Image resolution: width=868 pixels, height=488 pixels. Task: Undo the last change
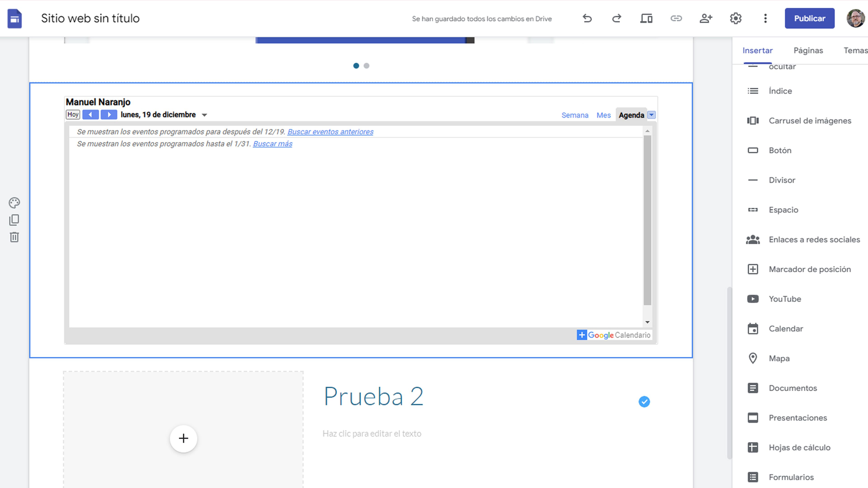click(587, 18)
